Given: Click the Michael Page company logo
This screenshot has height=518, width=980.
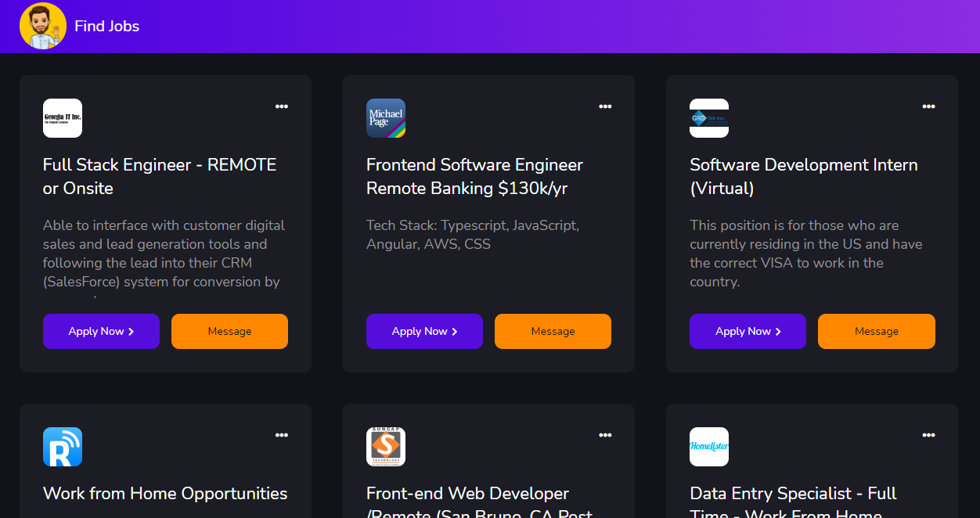Looking at the screenshot, I should pyautogui.click(x=386, y=118).
